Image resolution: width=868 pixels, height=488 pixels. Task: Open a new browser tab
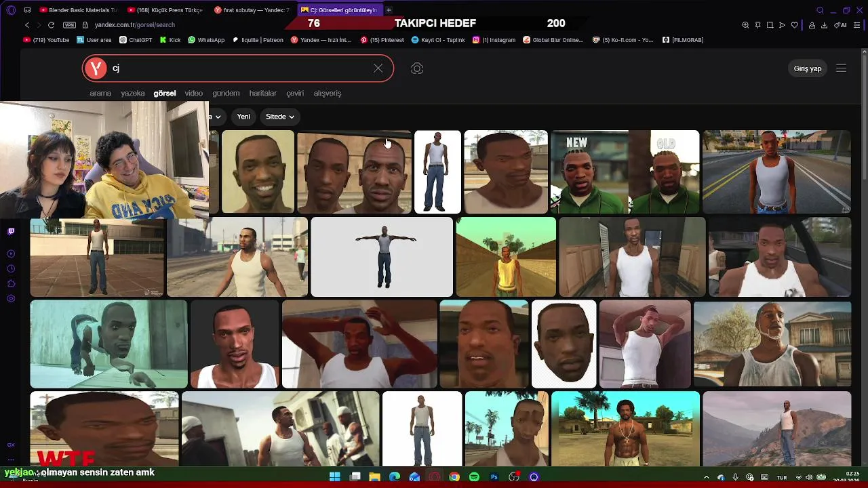(x=389, y=10)
